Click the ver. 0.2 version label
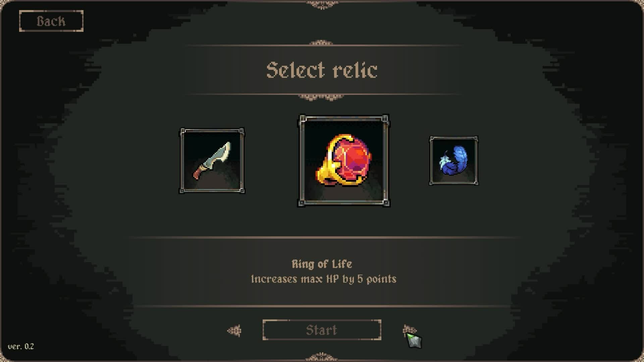The width and height of the screenshot is (644, 362). click(x=21, y=347)
